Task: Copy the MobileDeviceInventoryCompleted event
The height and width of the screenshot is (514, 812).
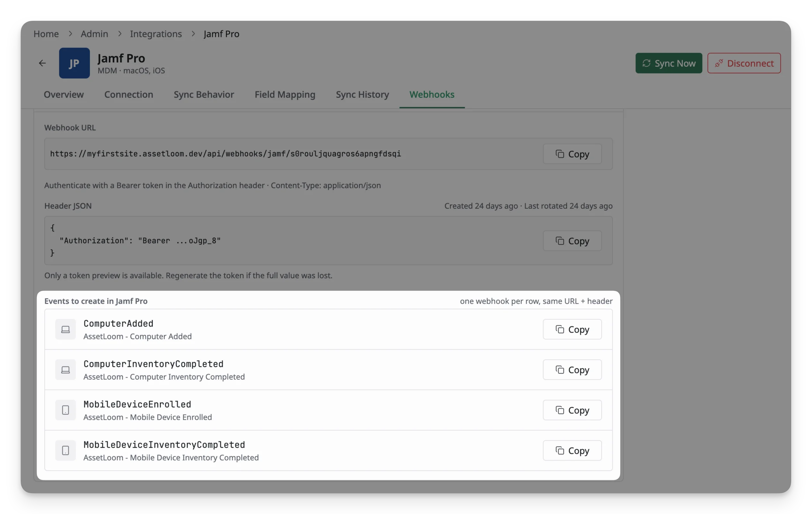Action: point(572,451)
